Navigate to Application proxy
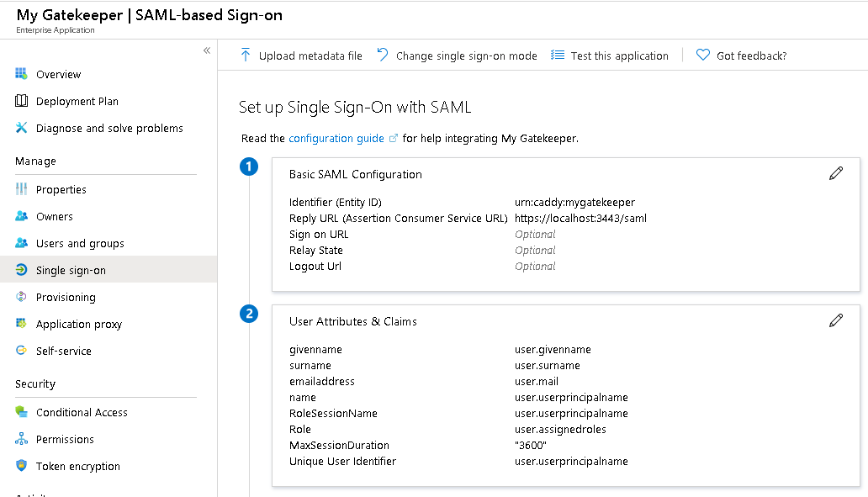 [x=79, y=324]
